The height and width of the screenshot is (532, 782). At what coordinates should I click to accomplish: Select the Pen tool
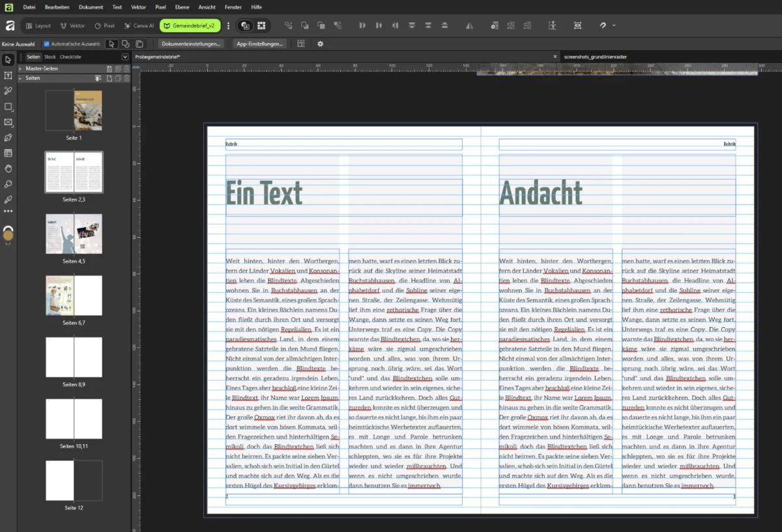8,138
